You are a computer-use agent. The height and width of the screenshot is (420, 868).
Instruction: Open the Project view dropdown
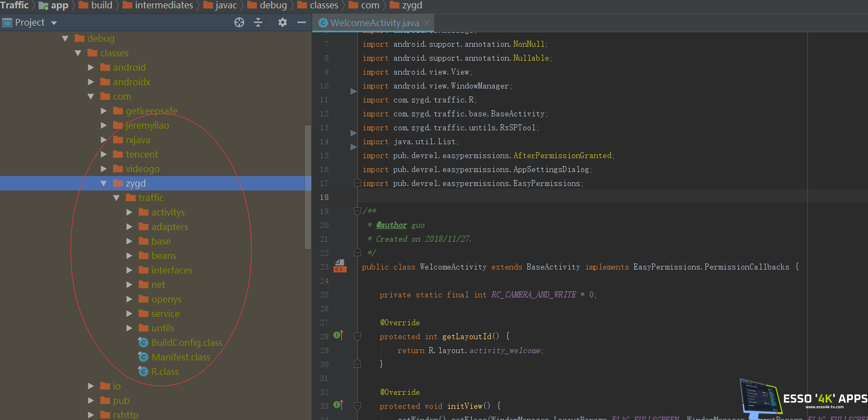(54, 23)
